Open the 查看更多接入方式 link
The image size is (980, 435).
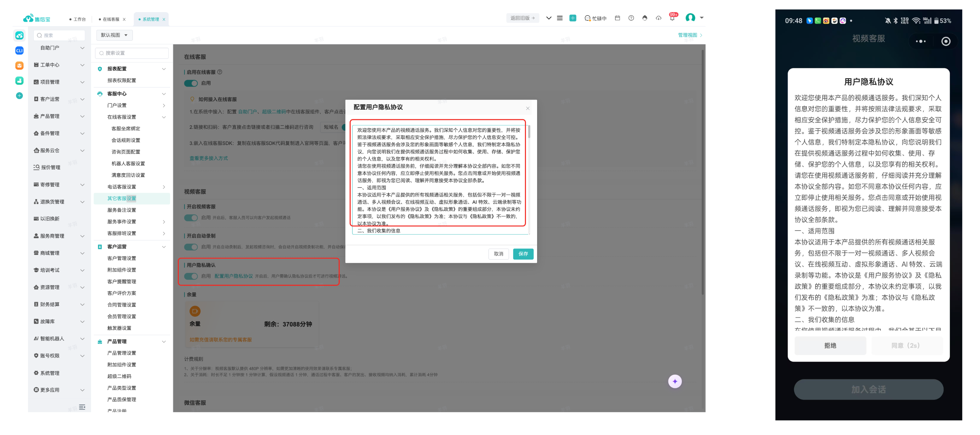[x=208, y=158]
